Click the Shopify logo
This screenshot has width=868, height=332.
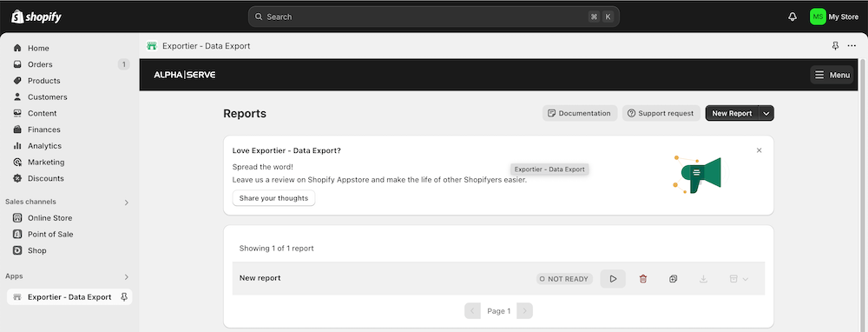pos(36,17)
